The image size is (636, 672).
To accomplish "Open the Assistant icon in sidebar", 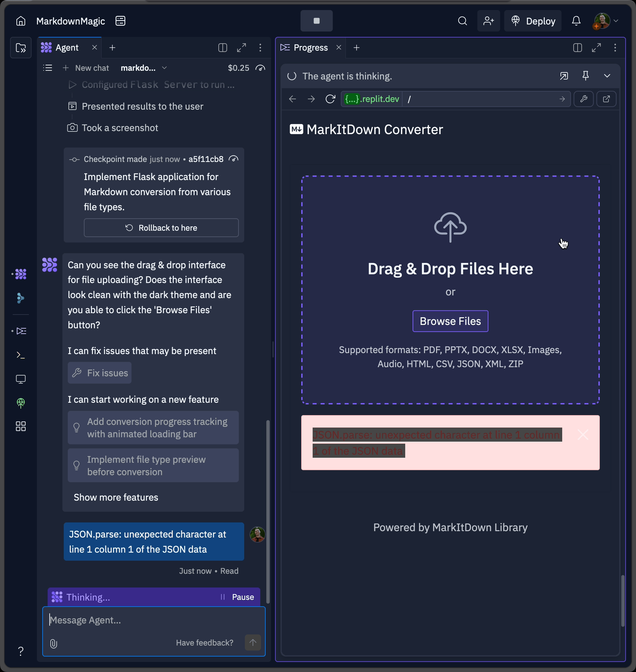I will (x=21, y=298).
